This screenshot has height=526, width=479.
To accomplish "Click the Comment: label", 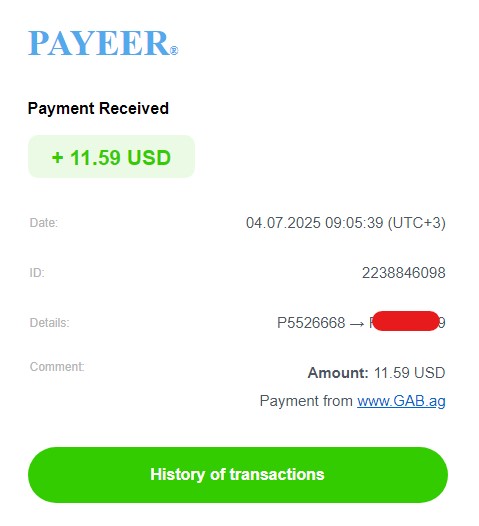I will (57, 367).
